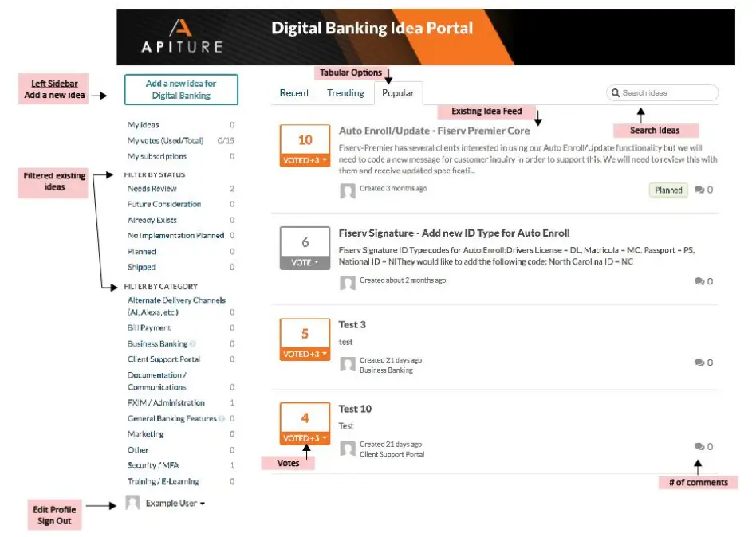Open the VOTED +3 dropdown on Auto Enroll/Update

click(304, 159)
